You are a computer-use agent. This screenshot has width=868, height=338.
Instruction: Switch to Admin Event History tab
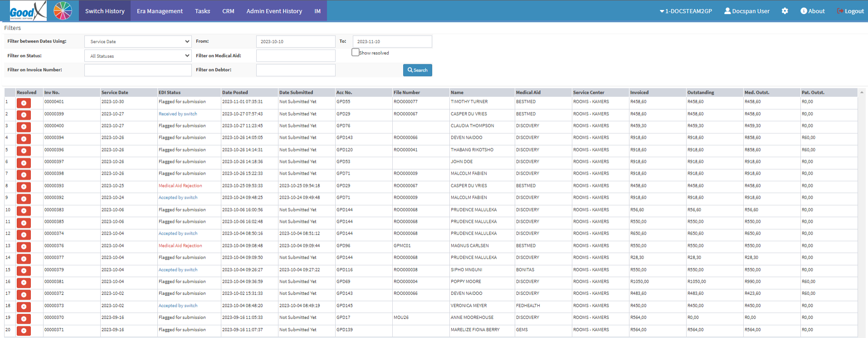(x=274, y=11)
